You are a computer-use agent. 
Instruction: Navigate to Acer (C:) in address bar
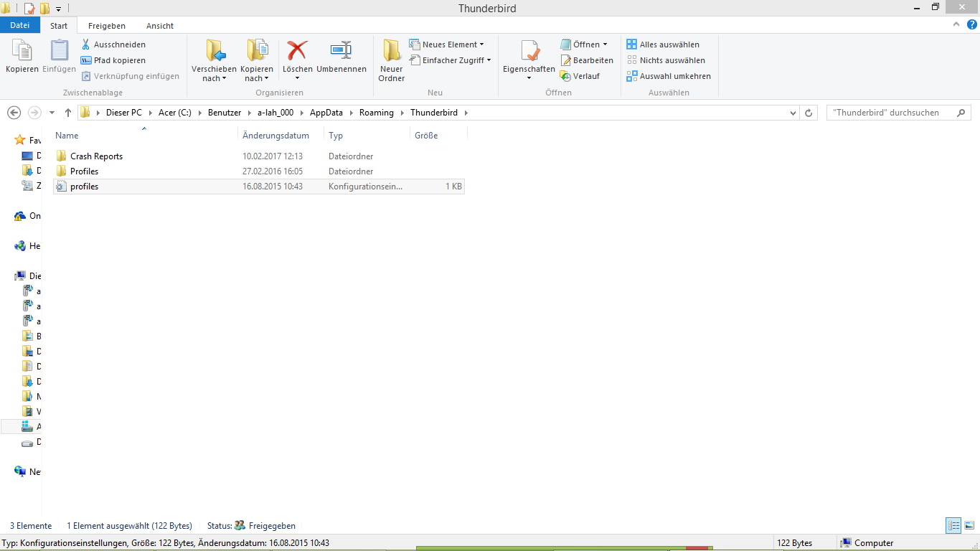(175, 113)
